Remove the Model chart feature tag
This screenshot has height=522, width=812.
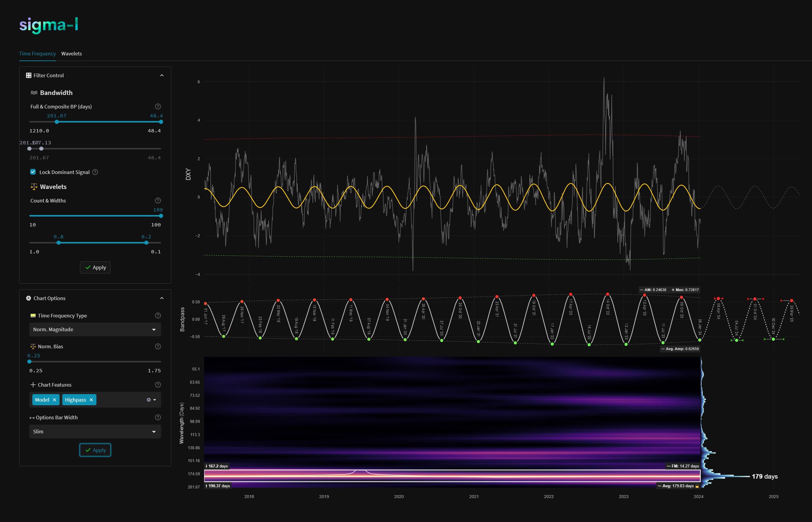click(54, 400)
